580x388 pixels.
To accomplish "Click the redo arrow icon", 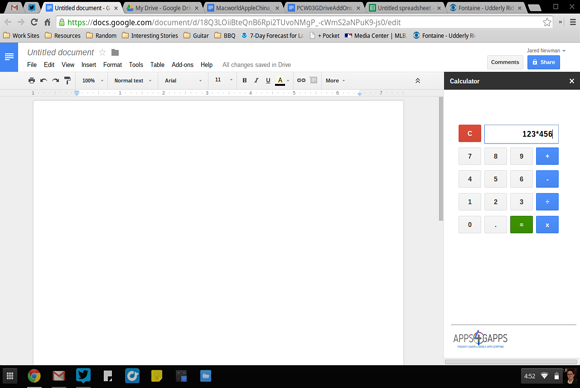I will pos(55,80).
